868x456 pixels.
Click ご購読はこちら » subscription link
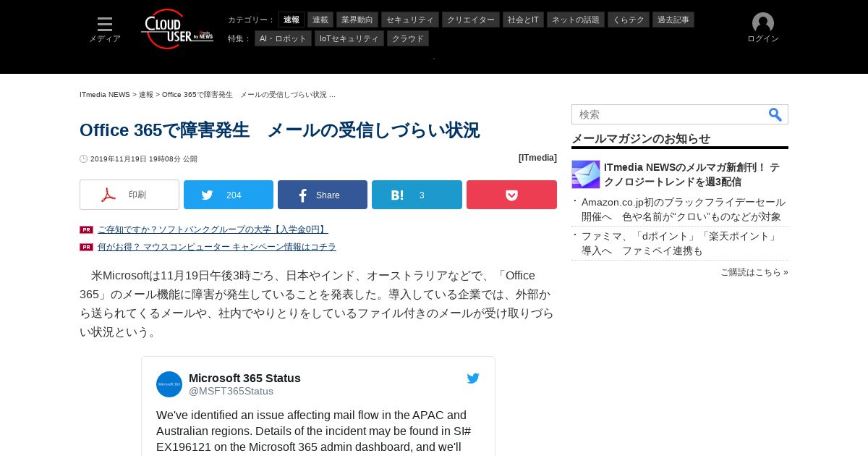coord(754,272)
